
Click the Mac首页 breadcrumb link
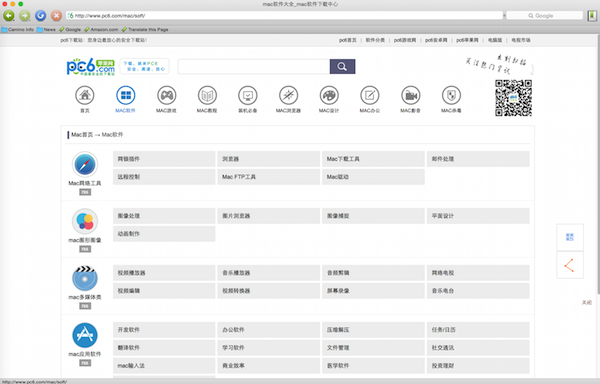[82, 135]
